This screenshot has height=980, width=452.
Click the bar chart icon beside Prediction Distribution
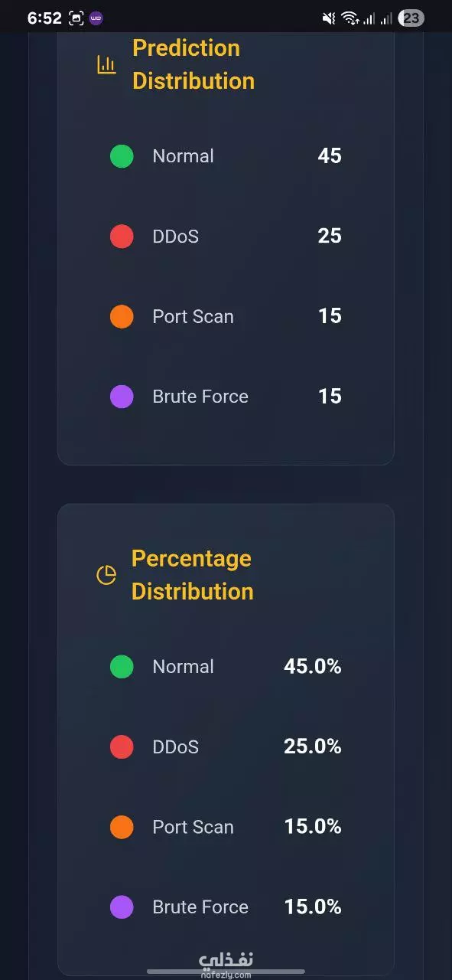[106, 65]
